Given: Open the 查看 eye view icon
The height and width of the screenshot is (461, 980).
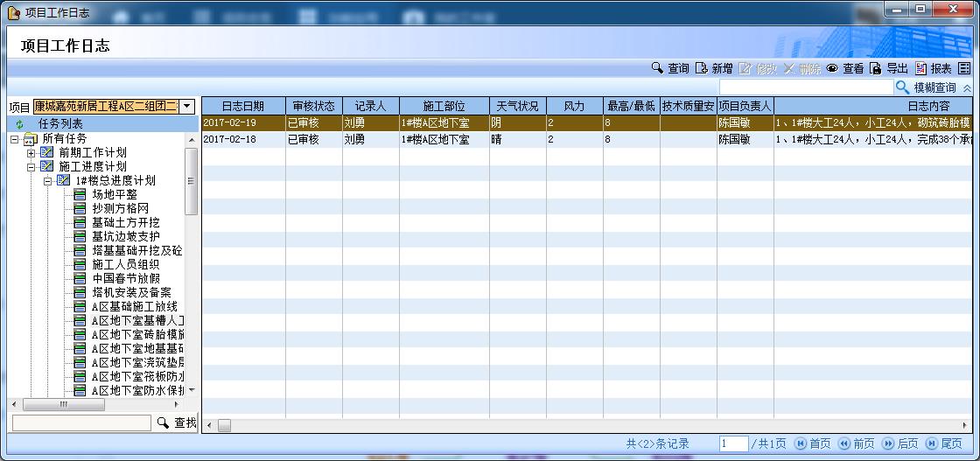Looking at the screenshot, I should pos(832,68).
